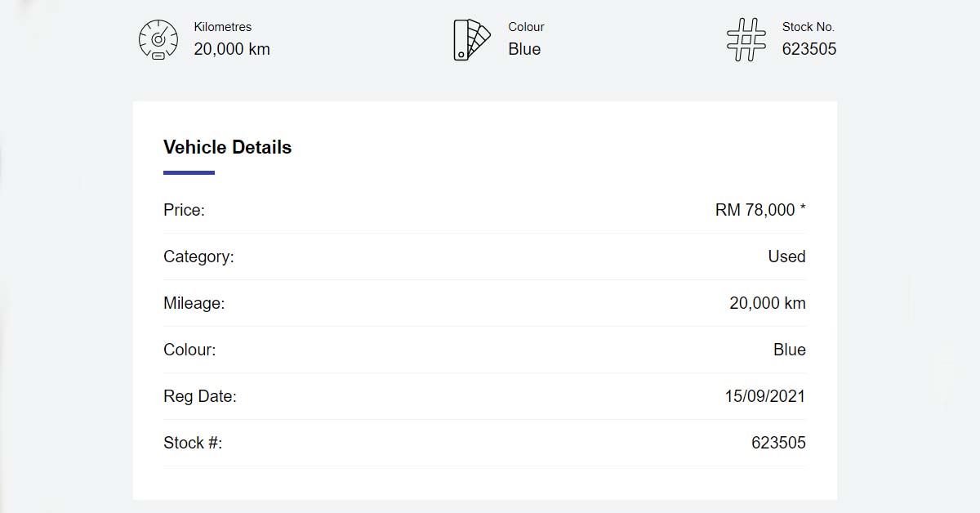Click the Reg Date: row label
This screenshot has height=513, width=980.
tap(199, 396)
